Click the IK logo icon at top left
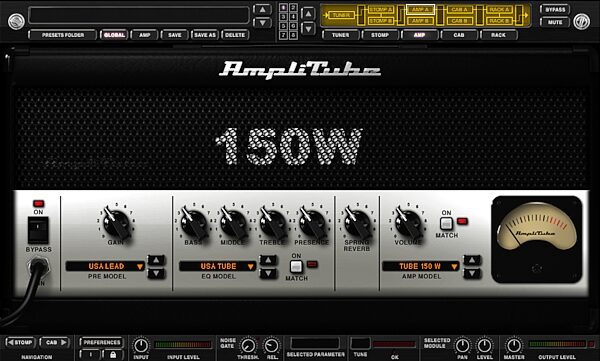 coord(16,21)
